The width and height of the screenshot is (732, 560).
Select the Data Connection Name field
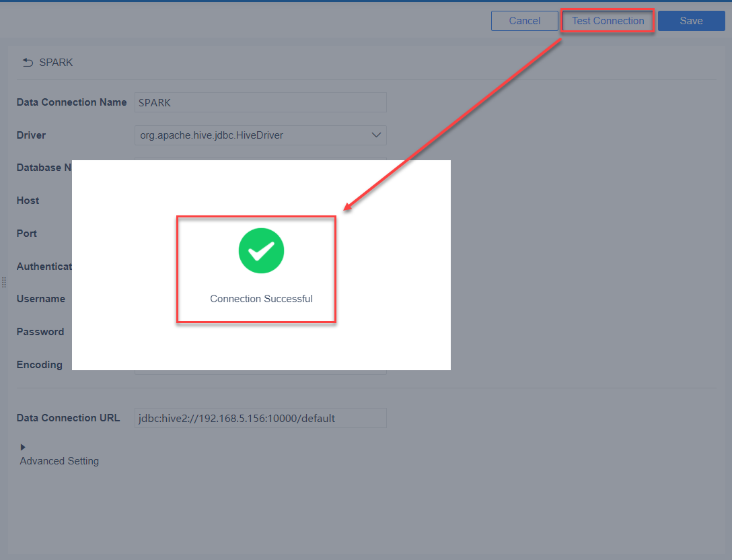coord(260,102)
